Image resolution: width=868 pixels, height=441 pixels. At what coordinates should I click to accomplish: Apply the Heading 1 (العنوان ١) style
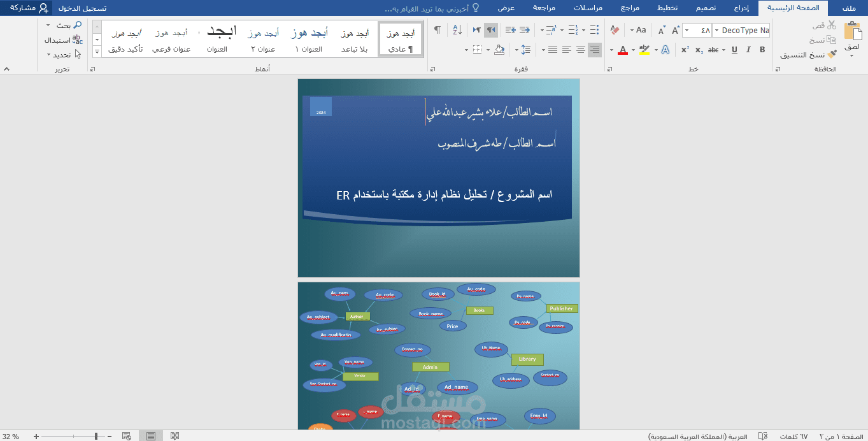[309, 40]
